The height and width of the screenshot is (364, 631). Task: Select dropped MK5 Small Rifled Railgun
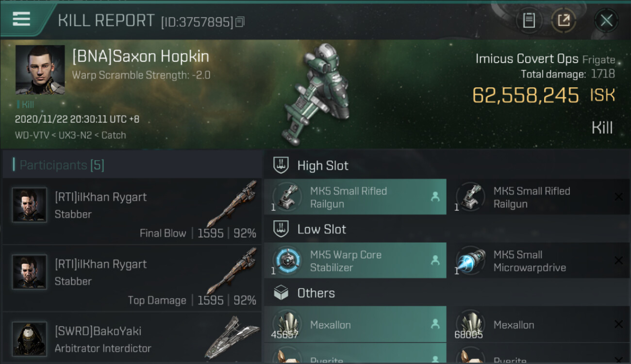pyautogui.click(x=355, y=197)
